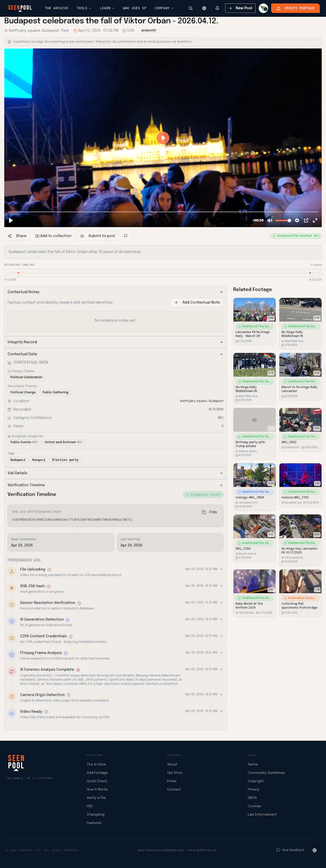
Task: Mute the video volume speaker icon
Action: point(270,221)
